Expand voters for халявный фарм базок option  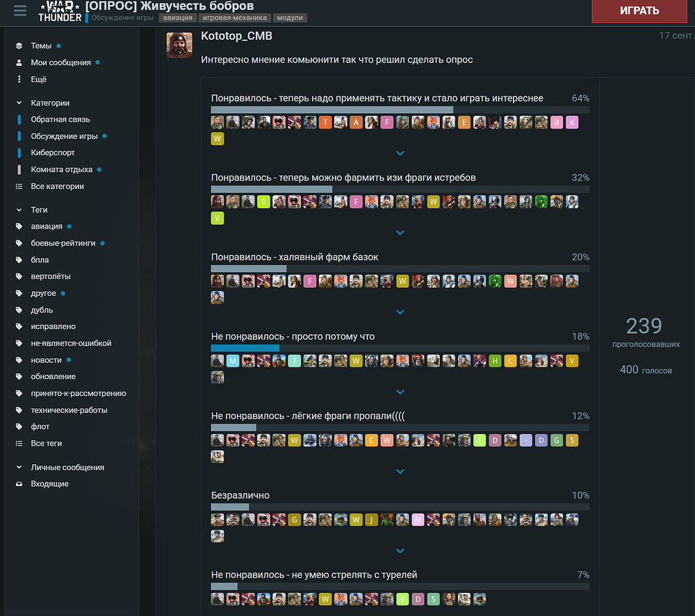[x=400, y=313]
